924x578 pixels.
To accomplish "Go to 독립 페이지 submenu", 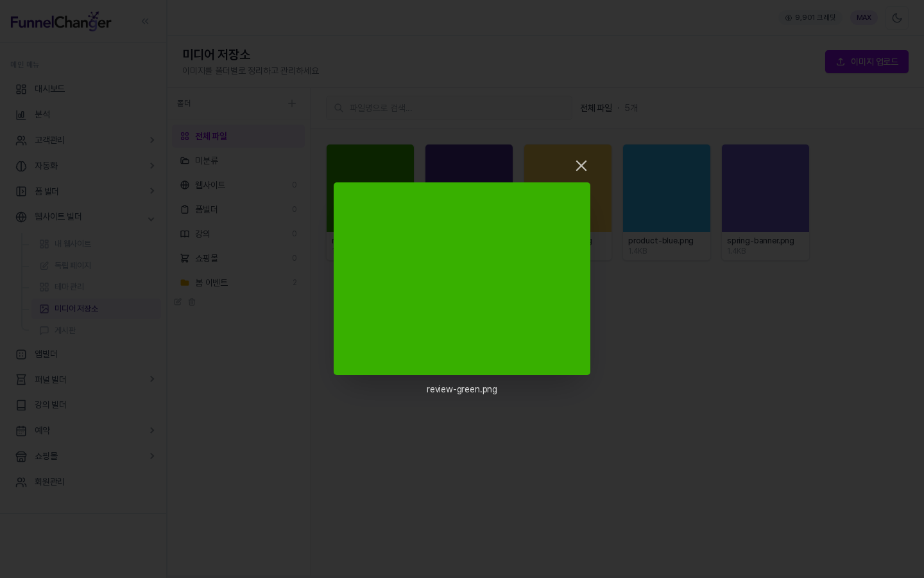I will 96,265.
